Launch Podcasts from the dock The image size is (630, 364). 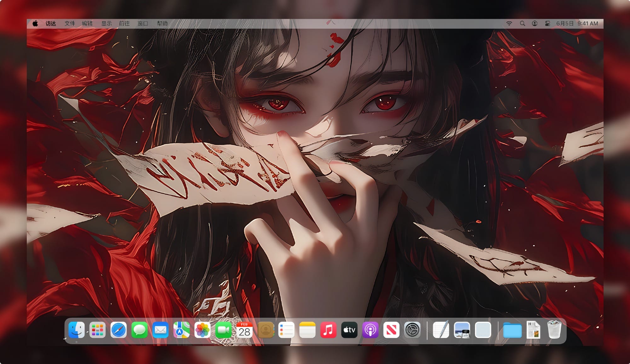coord(370,330)
